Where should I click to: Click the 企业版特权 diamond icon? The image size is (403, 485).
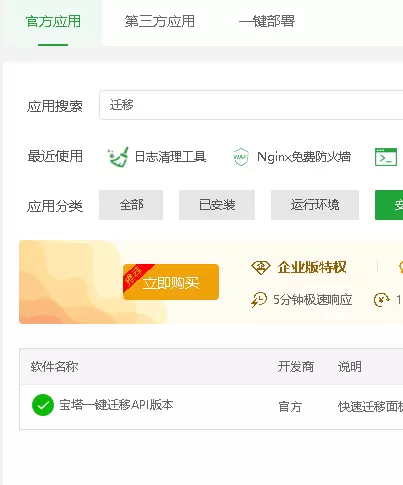[x=261, y=267]
